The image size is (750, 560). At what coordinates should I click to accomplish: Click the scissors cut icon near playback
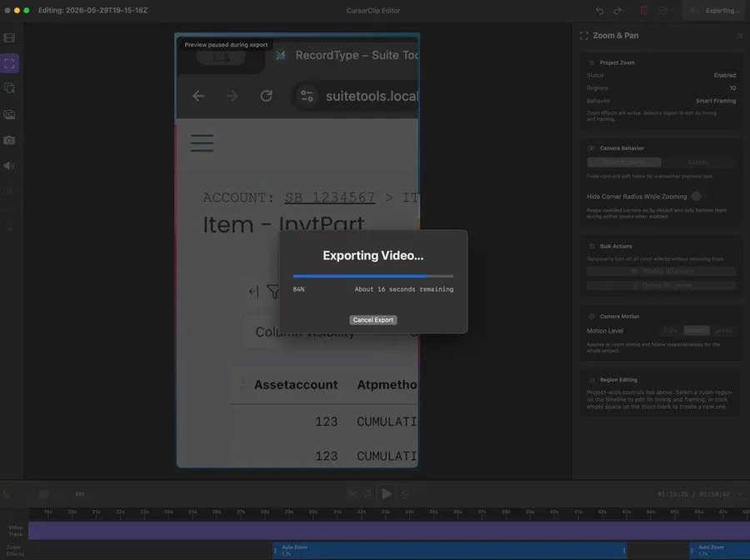coord(352,494)
